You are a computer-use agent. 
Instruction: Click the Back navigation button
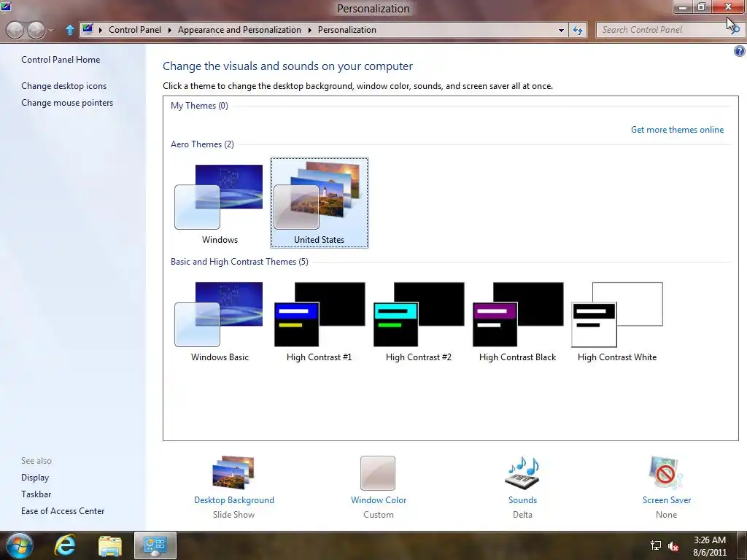[x=15, y=30]
